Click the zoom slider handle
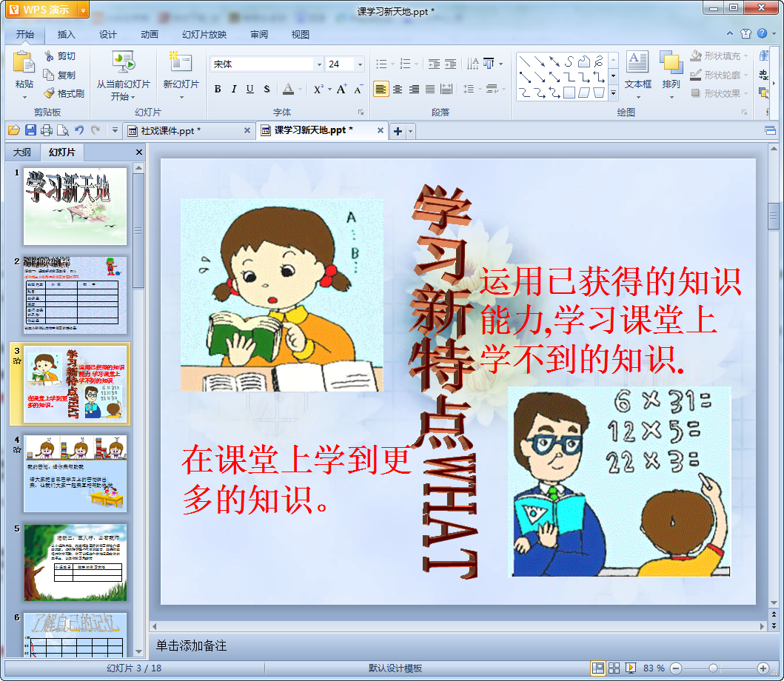The width and height of the screenshot is (784, 681). point(714,668)
